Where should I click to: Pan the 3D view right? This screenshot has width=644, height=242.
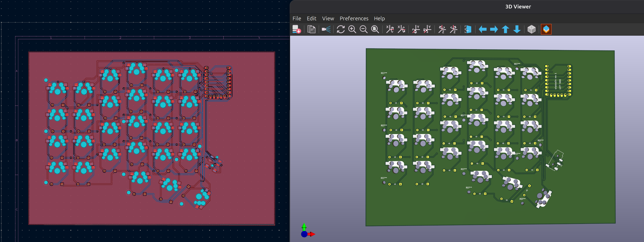494,29
